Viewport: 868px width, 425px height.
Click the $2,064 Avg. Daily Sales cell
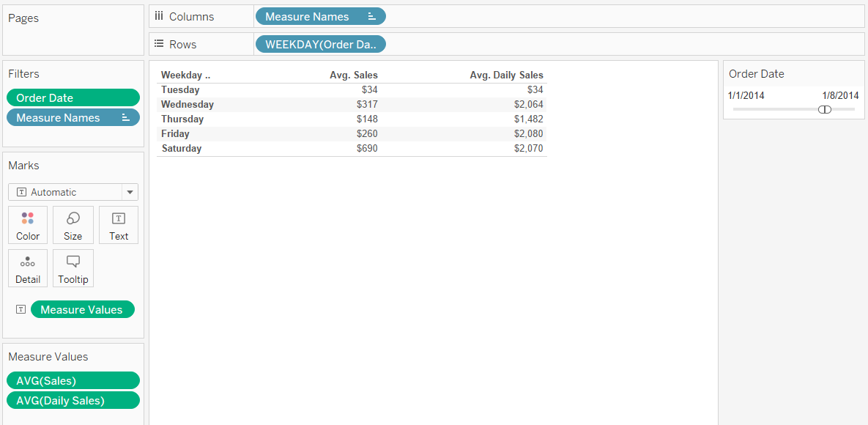528,104
